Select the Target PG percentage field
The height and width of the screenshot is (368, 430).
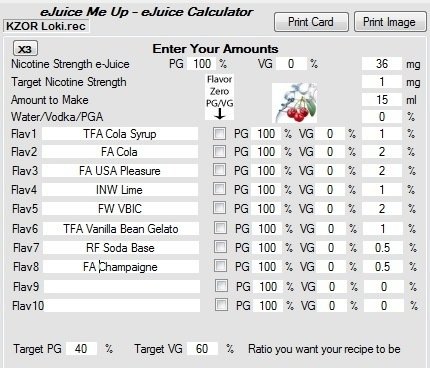(81, 349)
